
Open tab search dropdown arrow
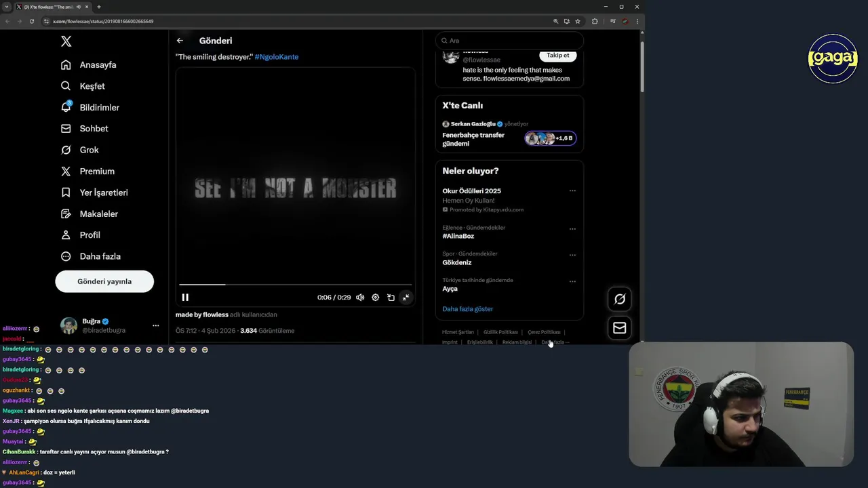tap(6, 7)
